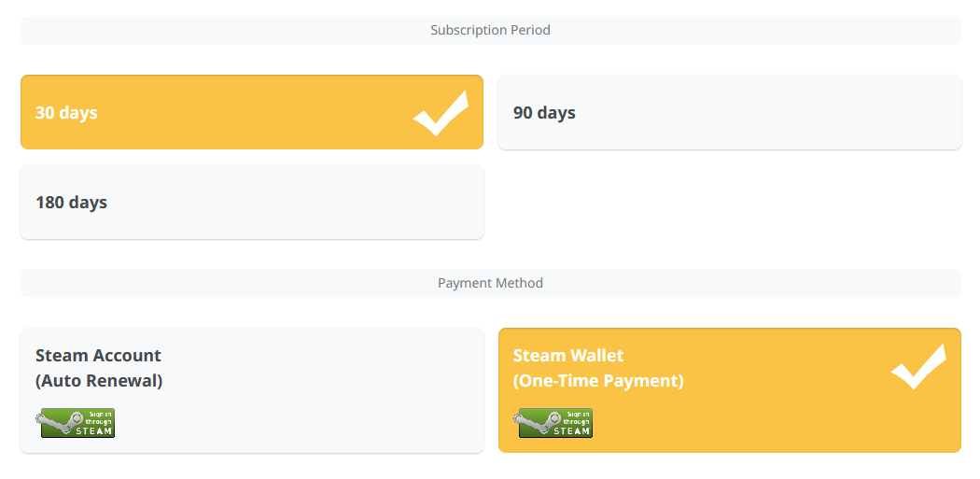Click Steam sign-in badge under One-Time Payment
The height and width of the screenshot is (479, 980).
553,423
